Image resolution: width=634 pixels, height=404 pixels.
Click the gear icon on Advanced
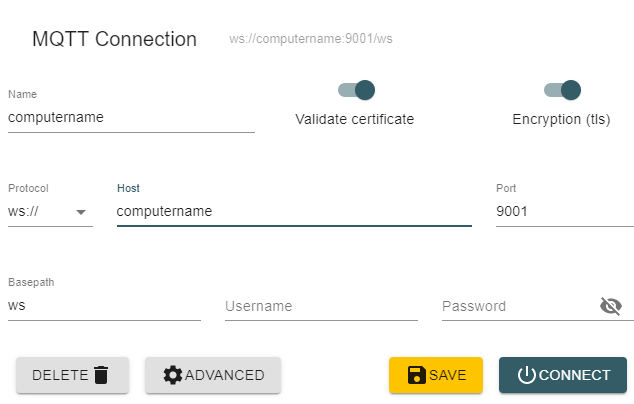[173, 375]
